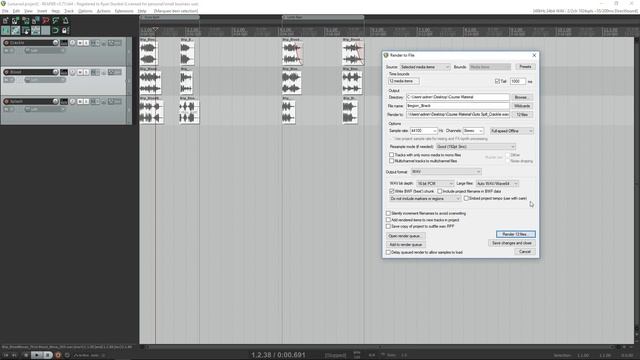The height and width of the screenshot is (360, 640).
Task: Open the View menu
Action: (28, 11)
